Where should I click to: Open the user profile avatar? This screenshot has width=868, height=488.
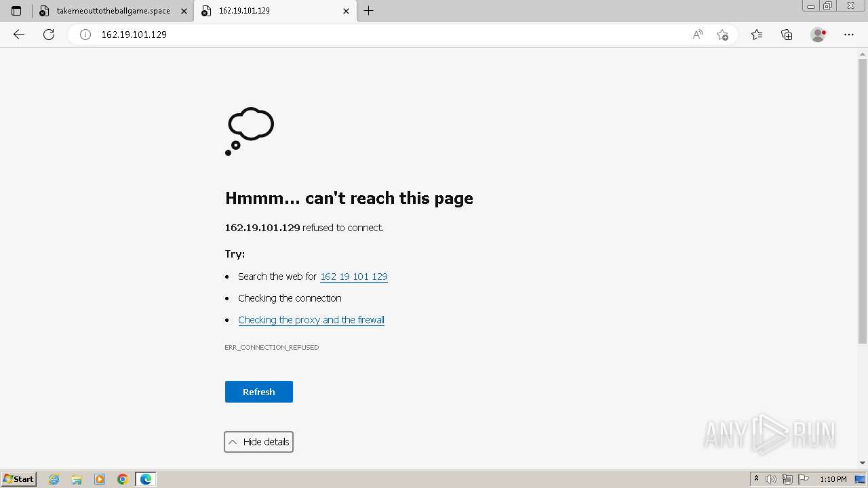click(818, 35)
